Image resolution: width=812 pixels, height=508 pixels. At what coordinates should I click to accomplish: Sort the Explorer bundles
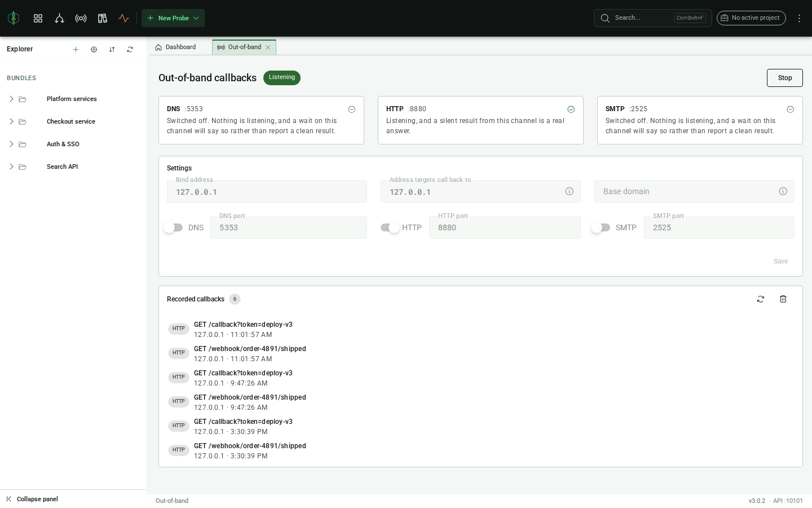pos(112,50)
